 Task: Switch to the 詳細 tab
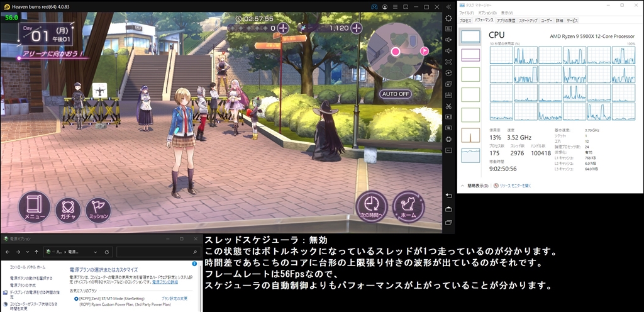point(559,21)
